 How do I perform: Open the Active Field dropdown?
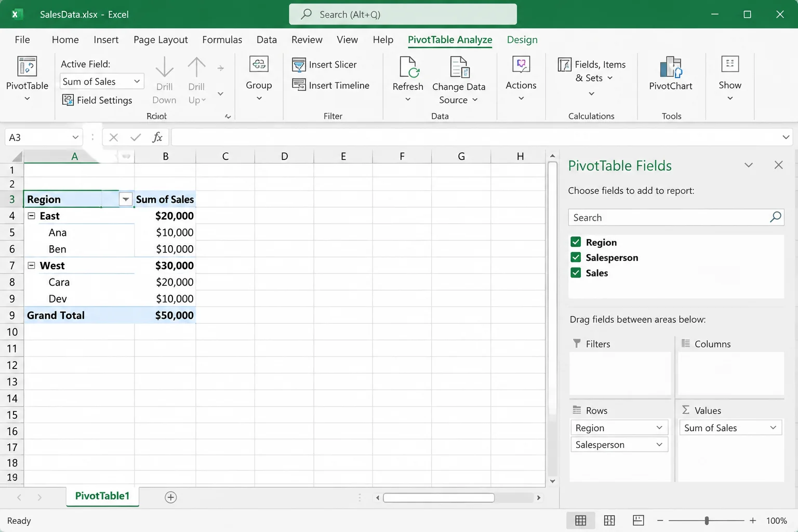coord(137,81)
